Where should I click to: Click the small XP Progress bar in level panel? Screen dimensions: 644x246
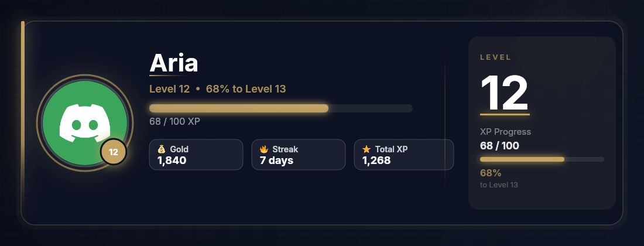pos(542,159)
